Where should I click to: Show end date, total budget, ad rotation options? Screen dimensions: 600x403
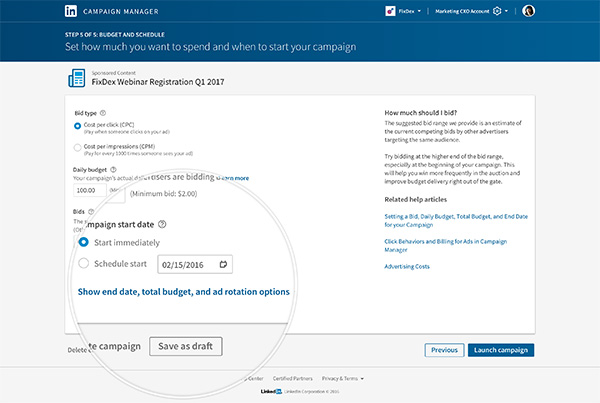pyautogui.click(x=184, y=292)
